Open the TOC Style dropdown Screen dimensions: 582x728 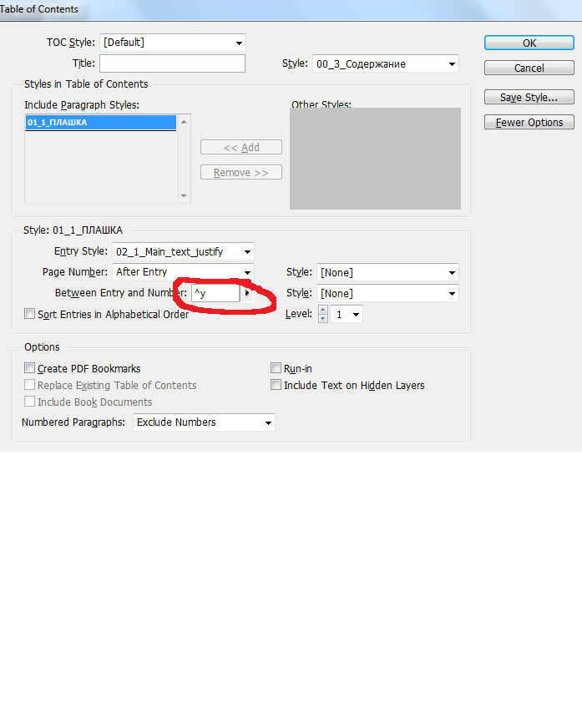point(172,43)
